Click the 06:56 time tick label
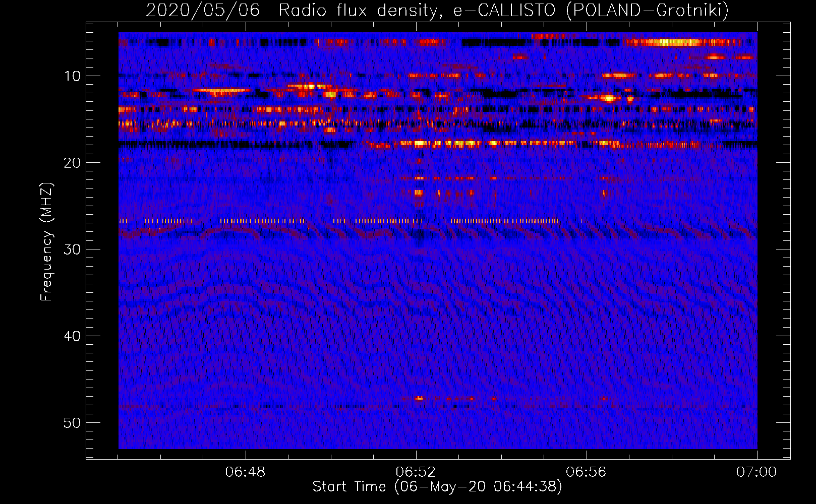 (586, 472)
